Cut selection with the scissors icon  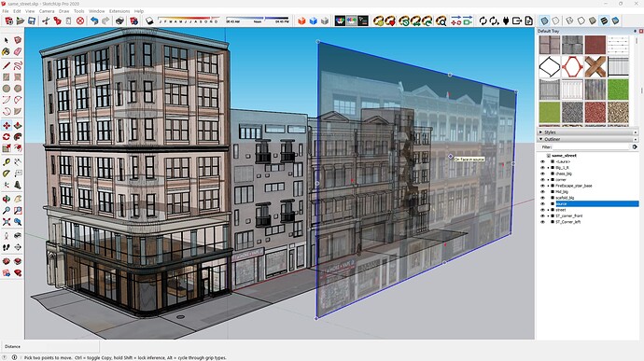tap(46, 21)
